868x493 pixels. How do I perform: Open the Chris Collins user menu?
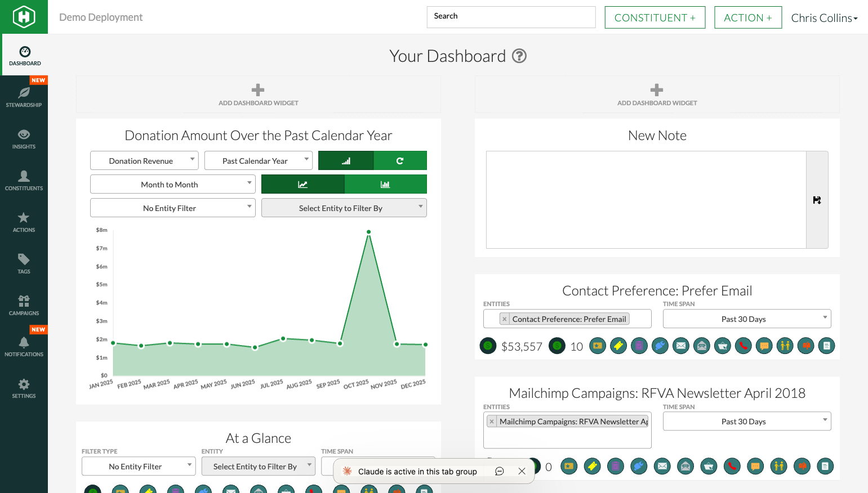[824, 18]
